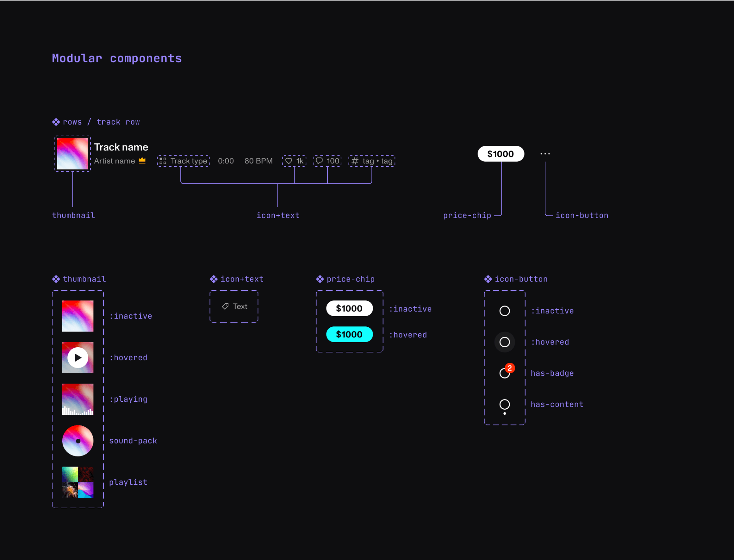Click the hovered state circle icon-button
Viewport: 734px width, 560px height.
[505, 342]
